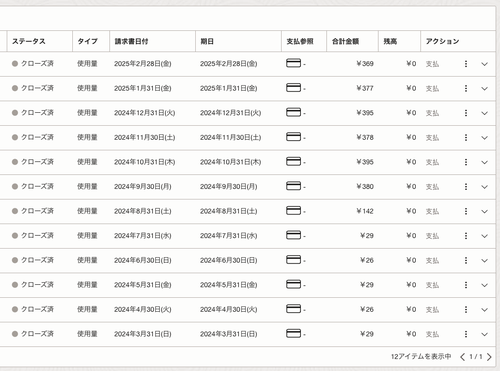500x371 pixels.
Task: Expand the 2024年11月30日 invoice row
Action: (484, 138)
